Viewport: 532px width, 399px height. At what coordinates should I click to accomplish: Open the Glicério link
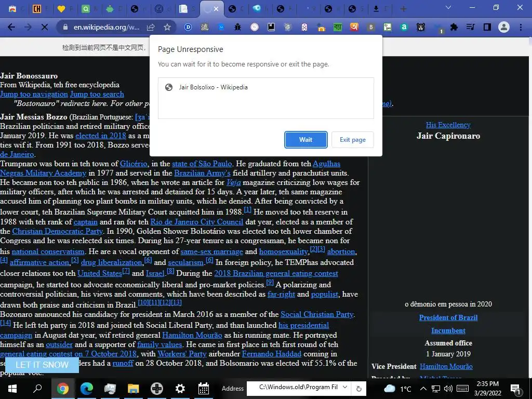click(x=134, y=164)
